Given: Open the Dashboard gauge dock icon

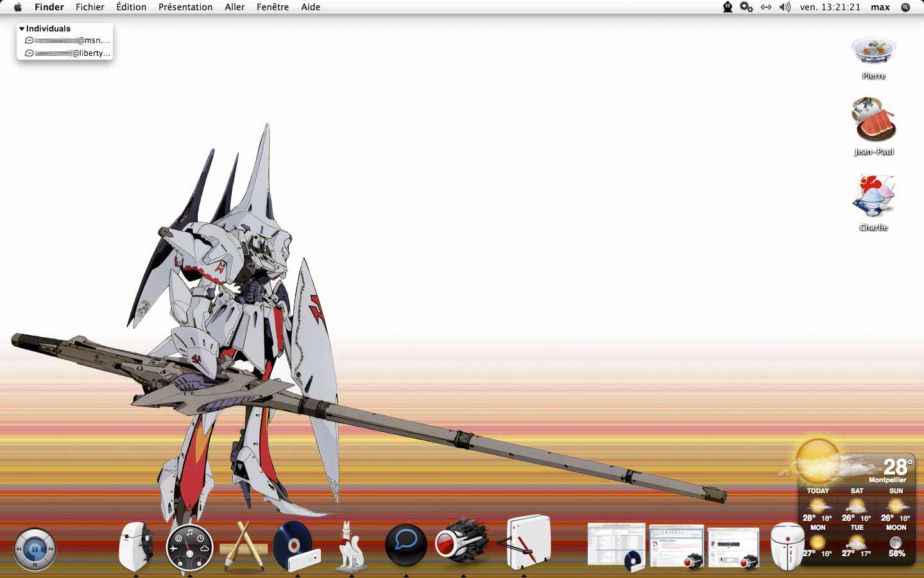Looking at the screenshot, I should coord(189,548).
